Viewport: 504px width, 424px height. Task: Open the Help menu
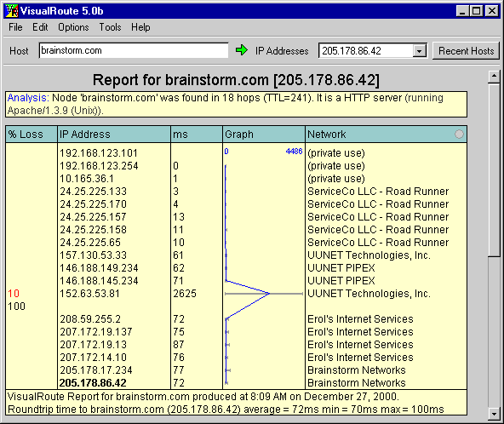point(140,27)
